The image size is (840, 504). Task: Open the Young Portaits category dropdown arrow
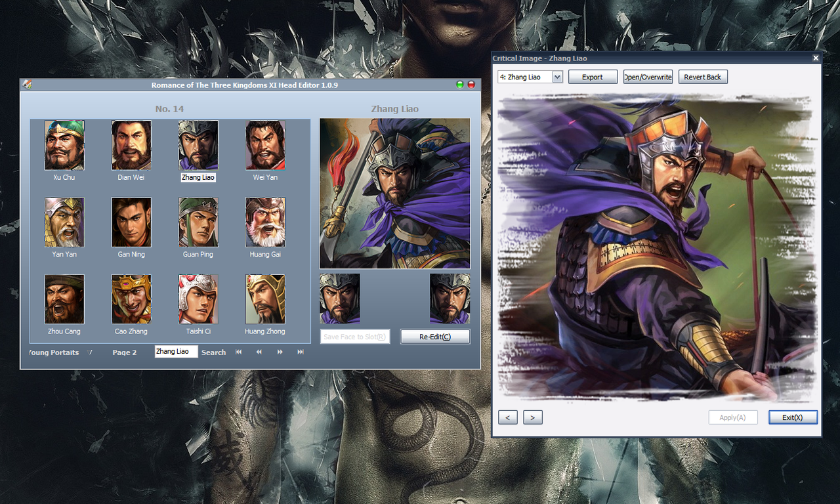(91, 352)
